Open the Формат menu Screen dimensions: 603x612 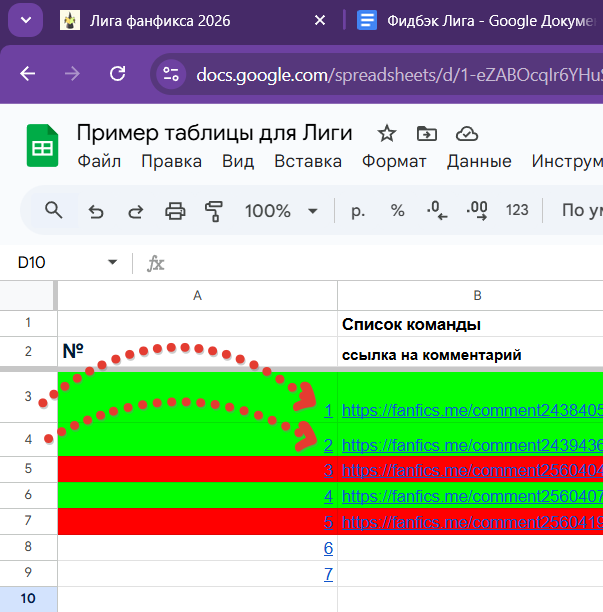click(394, 161)
